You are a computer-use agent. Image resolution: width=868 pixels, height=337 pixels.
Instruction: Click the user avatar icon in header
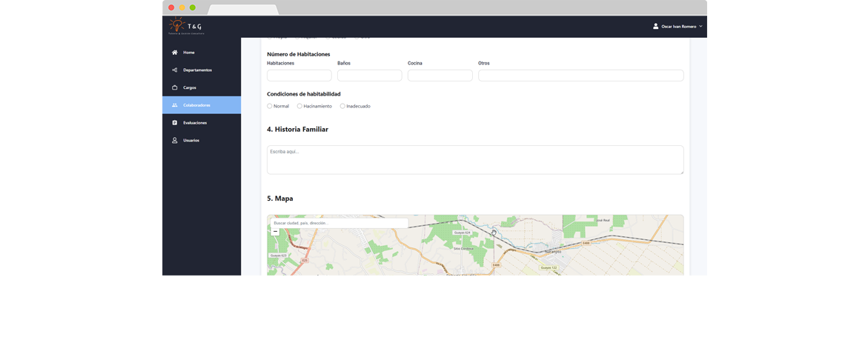pyautogui.click(x=655, y=26)
